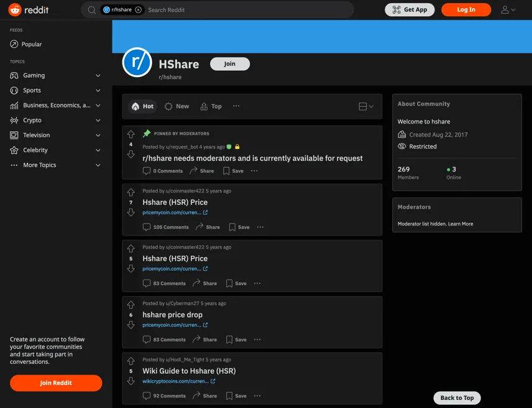532x408 pixels.
Task: Open the hshare price drop post title
Action: [172, 315]
